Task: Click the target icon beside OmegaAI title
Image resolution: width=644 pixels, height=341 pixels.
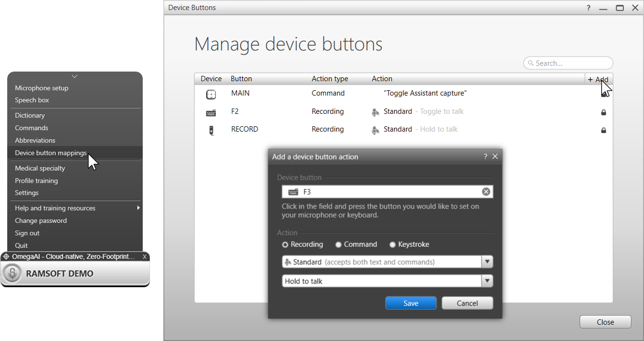Action: [6, 256]
